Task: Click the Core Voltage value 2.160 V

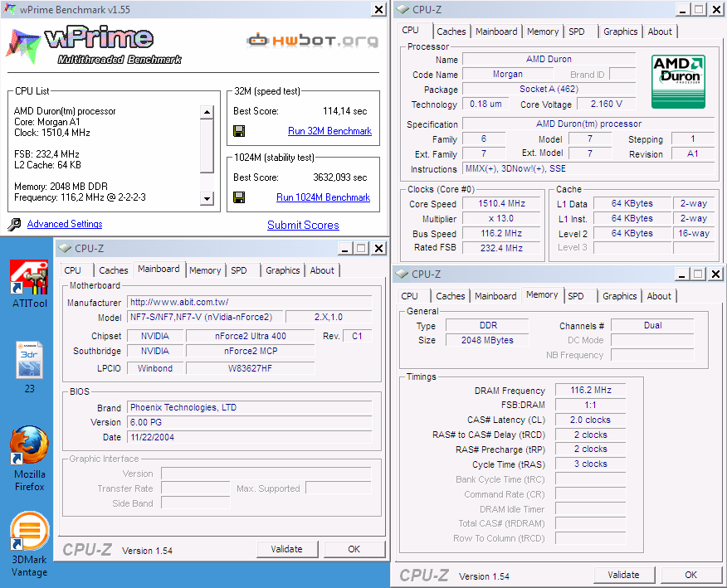Action: pos(606,104)
